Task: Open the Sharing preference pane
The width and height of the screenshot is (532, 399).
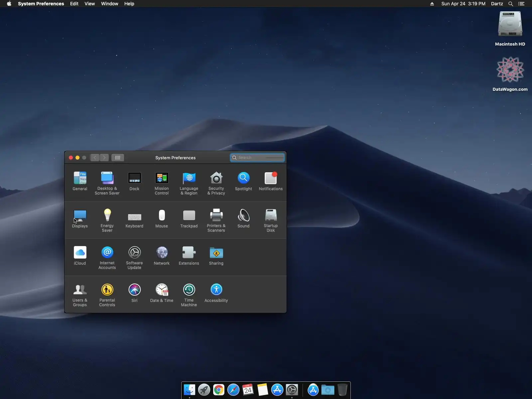Action: tap(216, 256)
